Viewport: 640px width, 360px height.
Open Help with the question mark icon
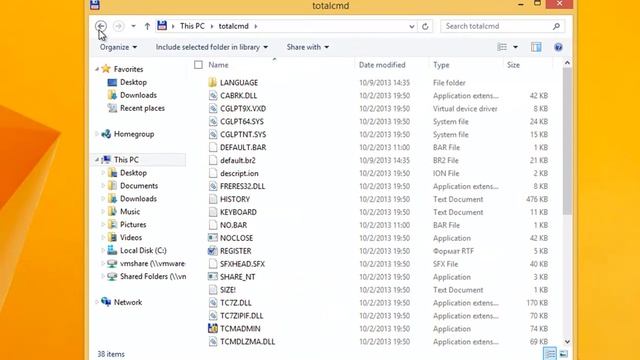point(558,47)
